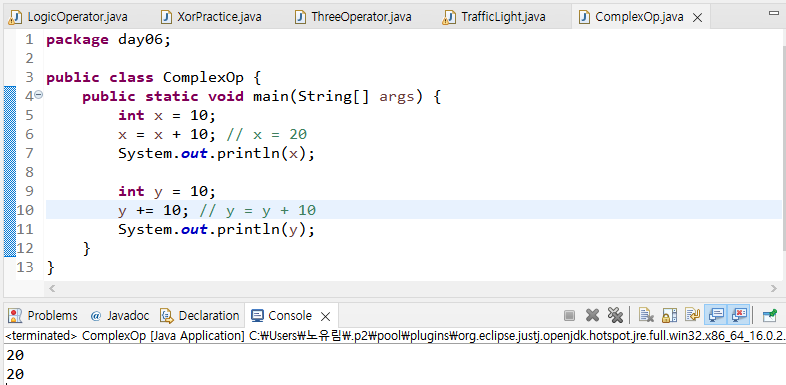Click 'package day06;' text
This screenshot has height=385, width=786.
point(109,40)
